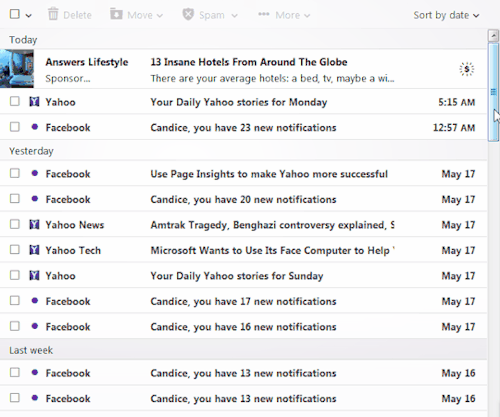This screenshot has height=417, width=500.
Task: Click Yahoo icon beside Sunday stories email
Action: pos(34,275)
